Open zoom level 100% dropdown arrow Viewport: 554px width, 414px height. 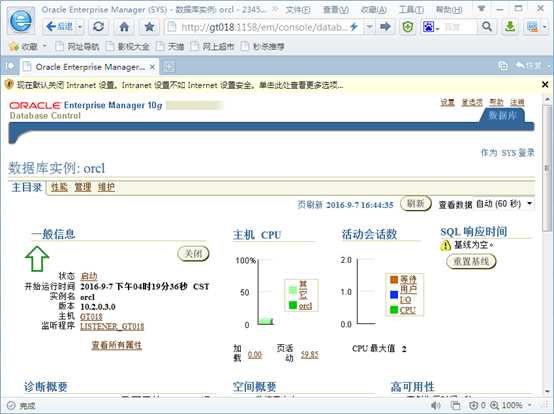click(x=530, y=405)
